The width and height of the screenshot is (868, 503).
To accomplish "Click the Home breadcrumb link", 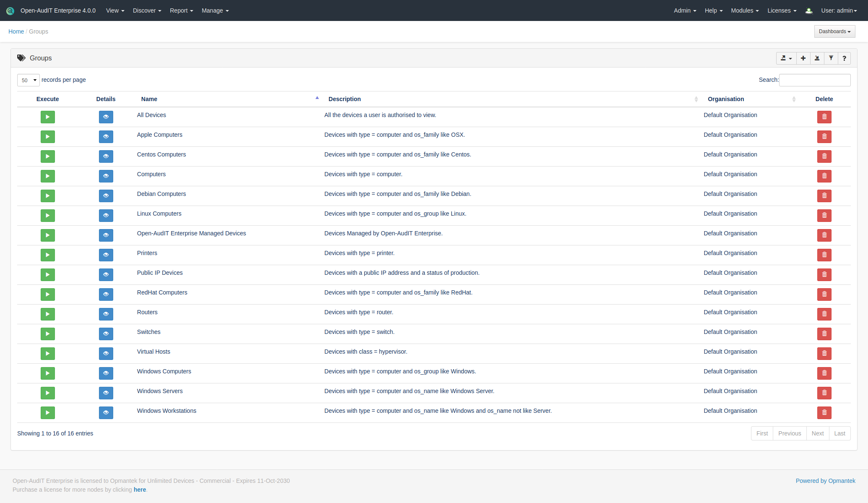I will 16,31.
